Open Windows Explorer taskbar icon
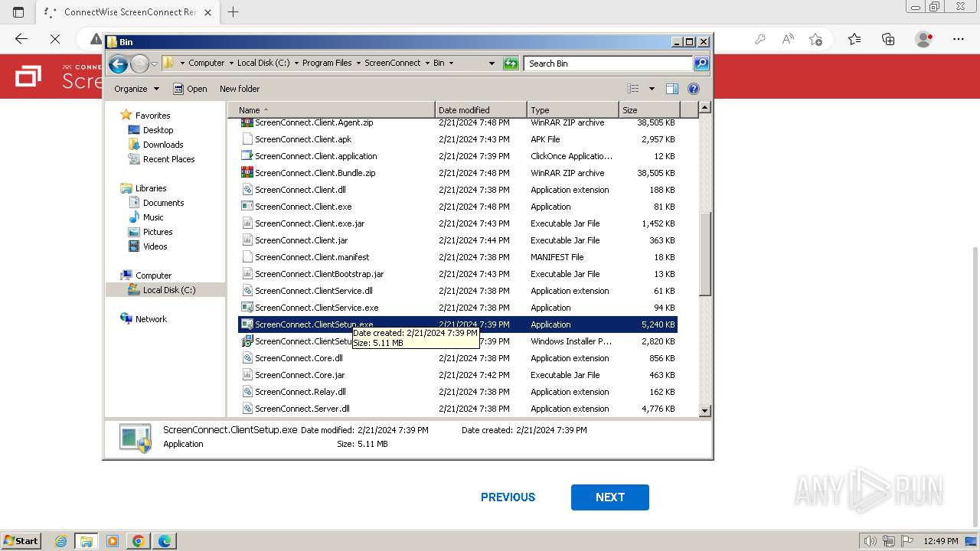The image size is (980, 551). pyautogui.click(x=87, y=541)
